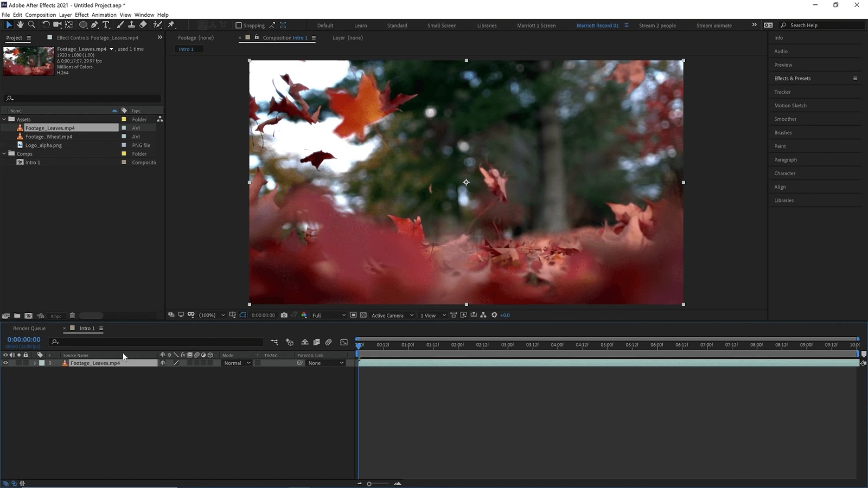The image size is (868, 488).
Task: Select the Zoom tool
Action: (31, 25)
